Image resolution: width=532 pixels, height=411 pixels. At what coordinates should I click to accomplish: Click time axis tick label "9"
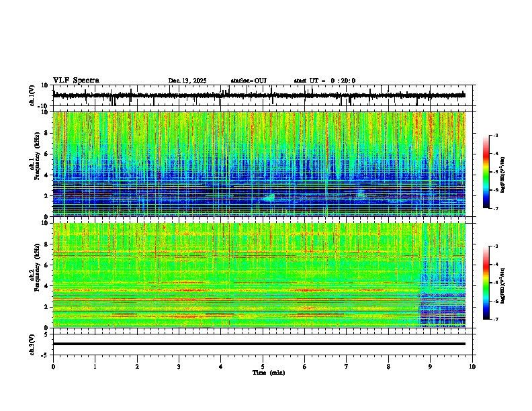click(430, 367)
